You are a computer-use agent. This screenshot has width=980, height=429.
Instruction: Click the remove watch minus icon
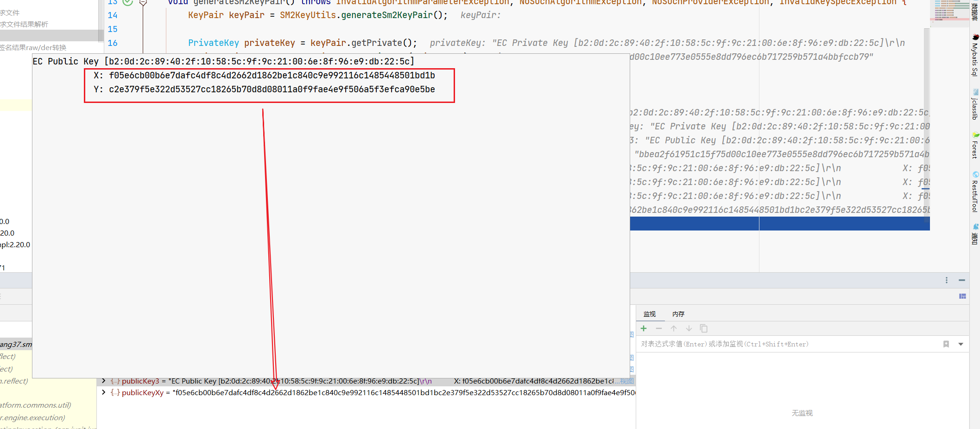pyautogui.click(x=658, y=328)
